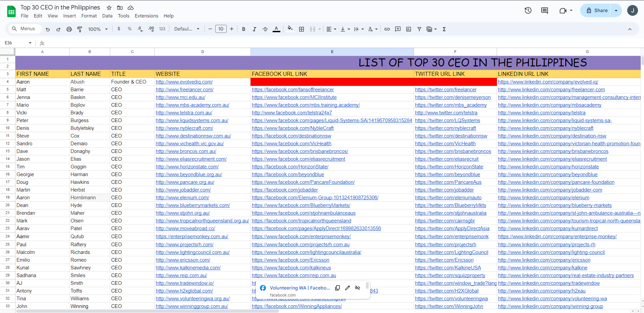Open the font family dropdown
Screen dimensions: 644x313
[x=187, y=29]
